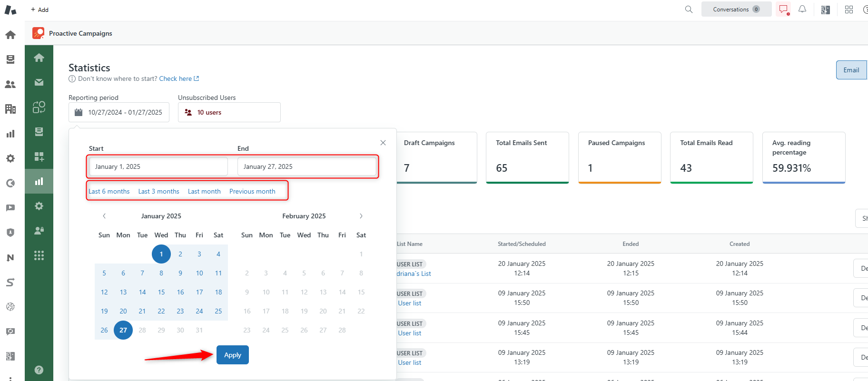868x381 pixels.
Task: Open Views icon in the gray Zendesk bar
Action: pos(10,59)
